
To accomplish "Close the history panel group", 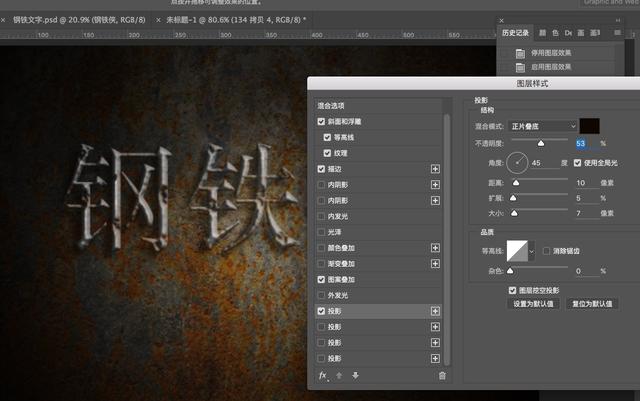I will [502, 20].
